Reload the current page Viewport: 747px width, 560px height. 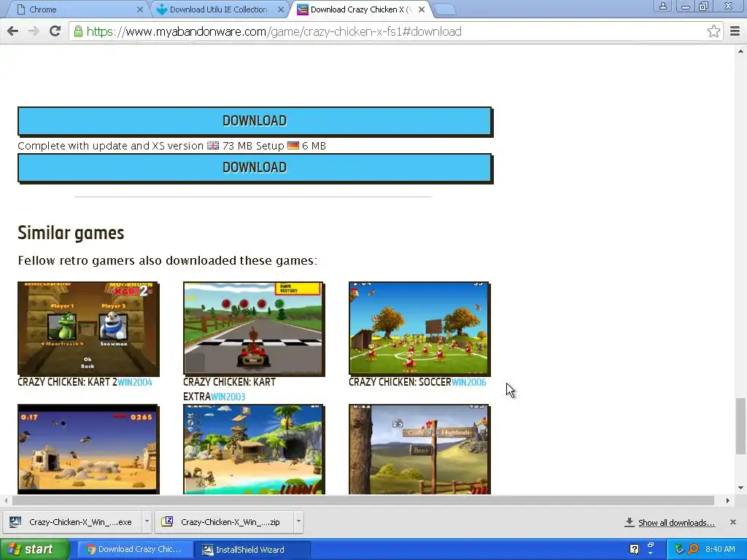55,31
